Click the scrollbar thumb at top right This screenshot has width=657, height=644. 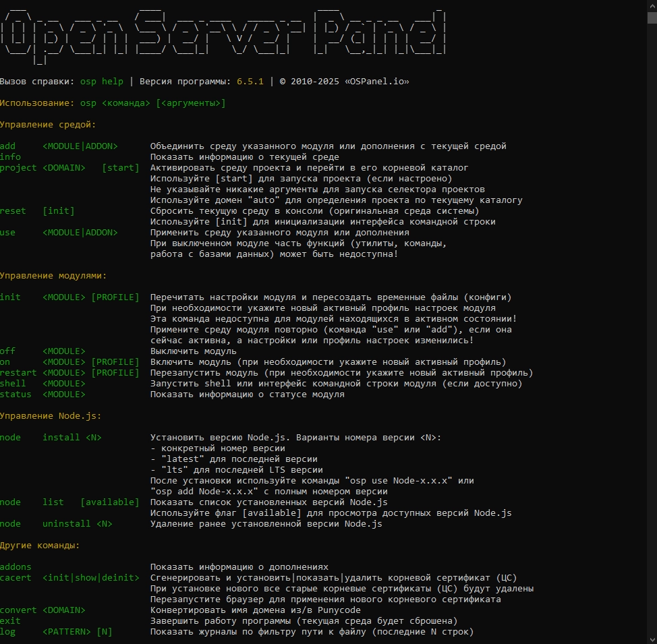[x=652, y=18]
